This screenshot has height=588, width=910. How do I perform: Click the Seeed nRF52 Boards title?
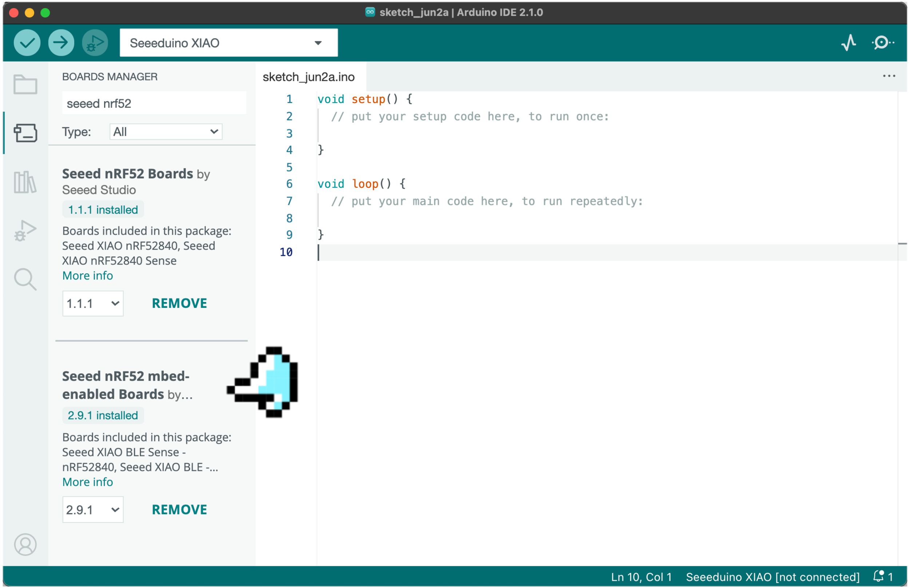(x=127, y=173)
